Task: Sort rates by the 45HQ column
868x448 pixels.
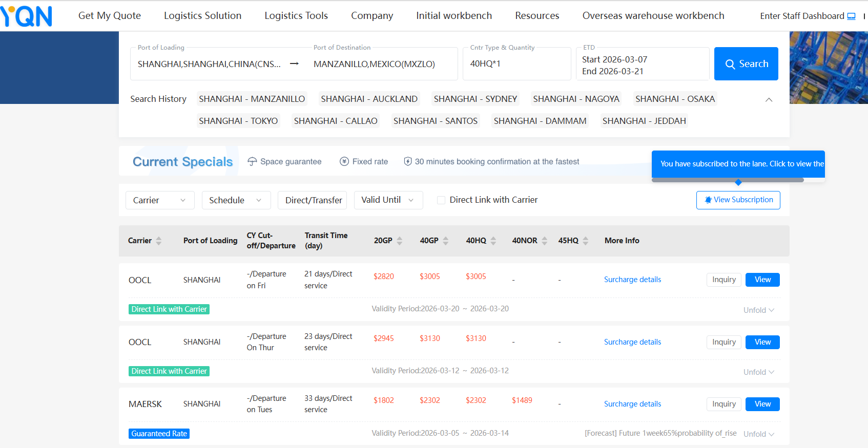Action: (x=586, y=241)
